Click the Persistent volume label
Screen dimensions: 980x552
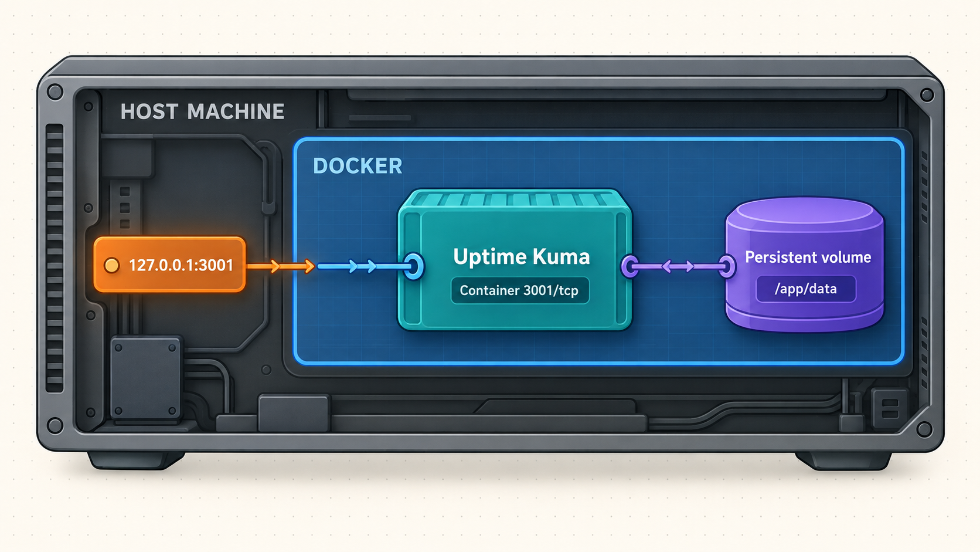[x=808, y=257]
